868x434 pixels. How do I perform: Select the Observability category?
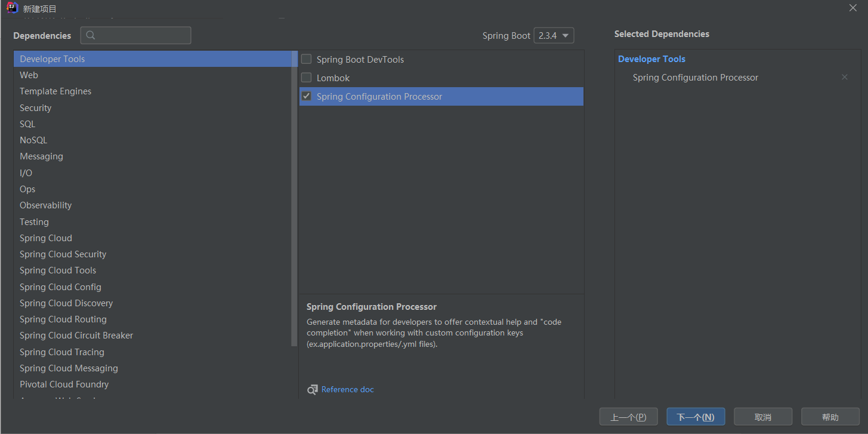pyautogui.click(x=153, y=205)
